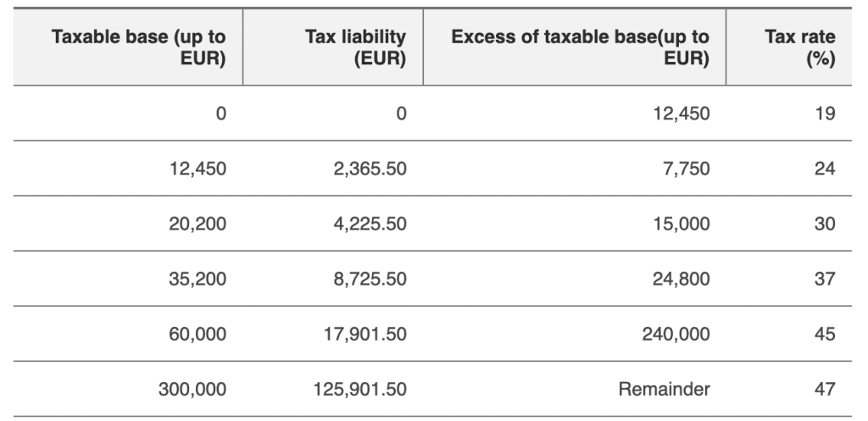Image resolution: width=868 pixels, height=421 pixels.
Task: Click the 15,000 excess value
Action: 683,224
